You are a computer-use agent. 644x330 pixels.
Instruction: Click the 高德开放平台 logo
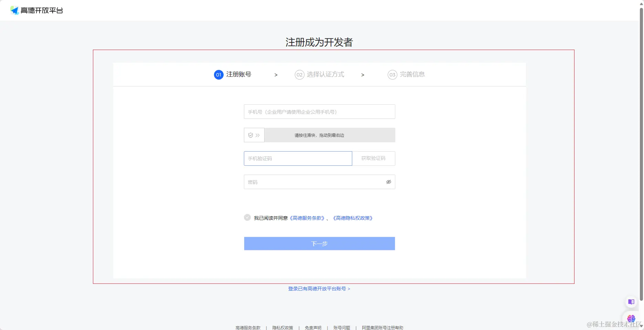pos(36,10)
